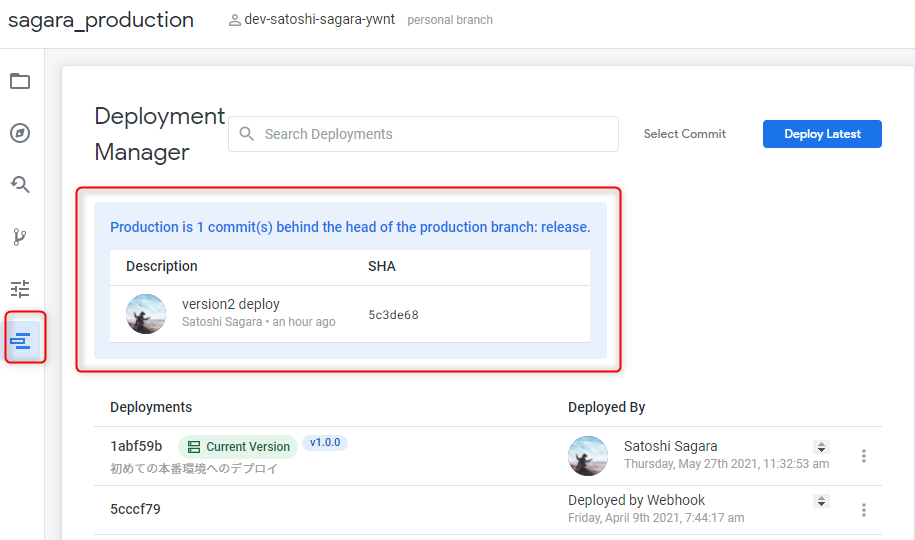This screenshot has height=540, width=915.
Task: Open the file browser folder icon
Action: [x=20, y=81]
